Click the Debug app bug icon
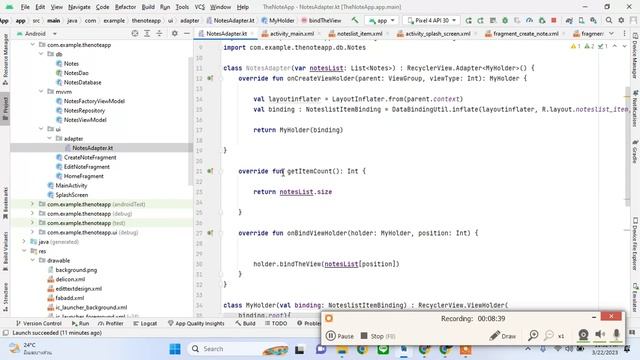Screen dimensions: 640x360 (x=505, y=20)
